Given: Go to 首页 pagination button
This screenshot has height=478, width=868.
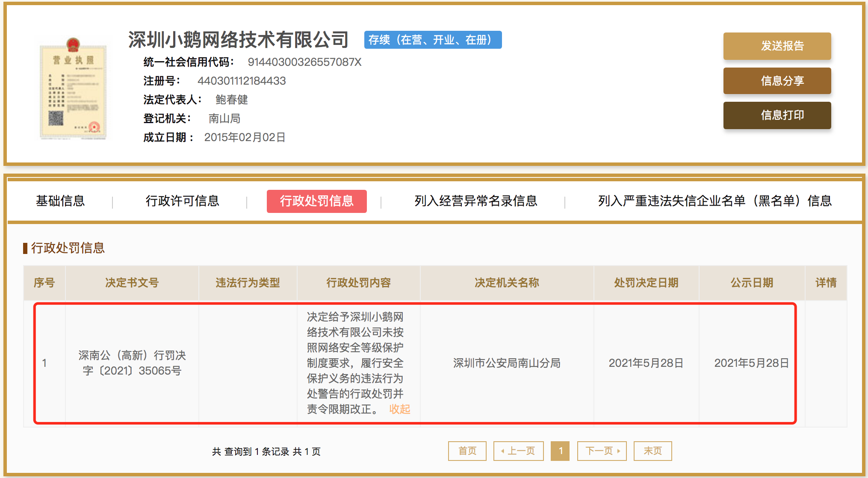Looking at the screenshot, I should (467, 451).
